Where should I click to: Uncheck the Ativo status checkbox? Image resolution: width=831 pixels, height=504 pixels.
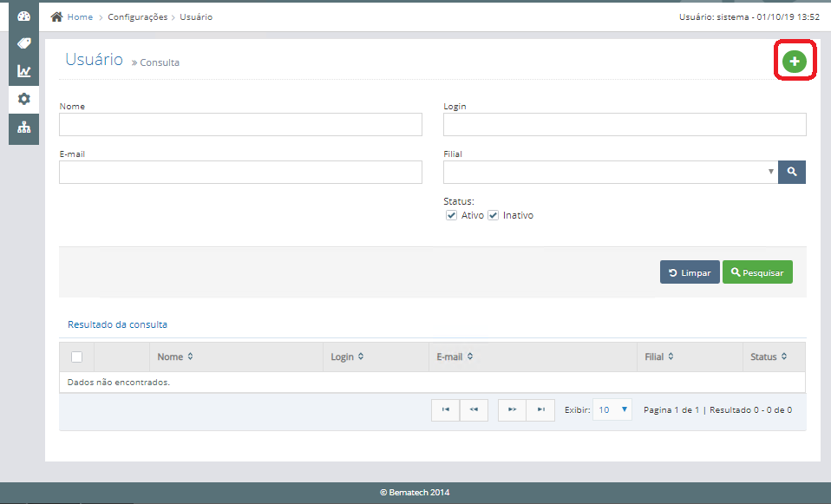(451, 215)
